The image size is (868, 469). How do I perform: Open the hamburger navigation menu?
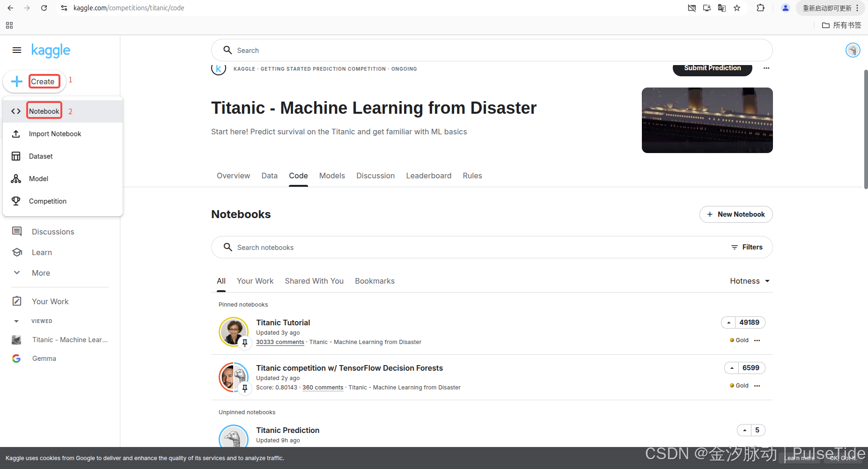coord(17,50)
